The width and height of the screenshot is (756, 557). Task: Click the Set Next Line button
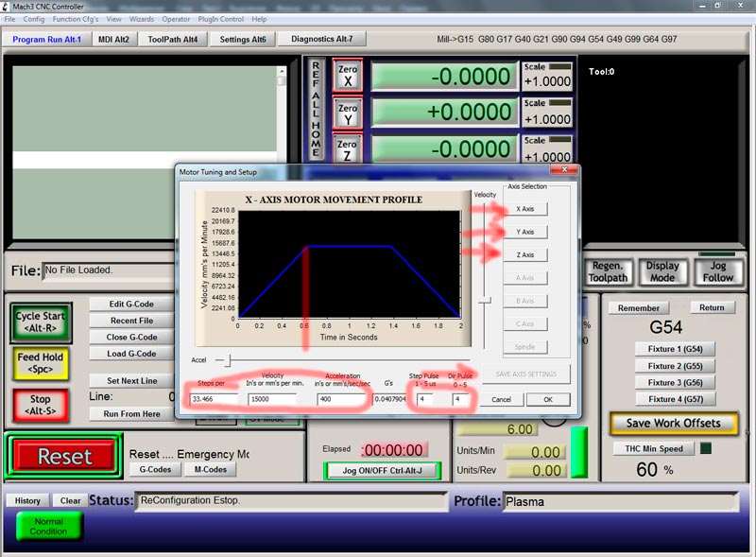[x=131, y=381]
